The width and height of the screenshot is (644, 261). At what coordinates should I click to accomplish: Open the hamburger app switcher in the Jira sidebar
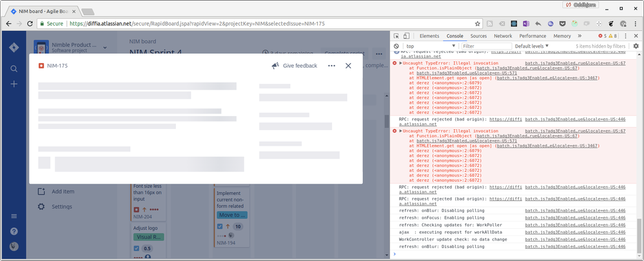point(14,217)
